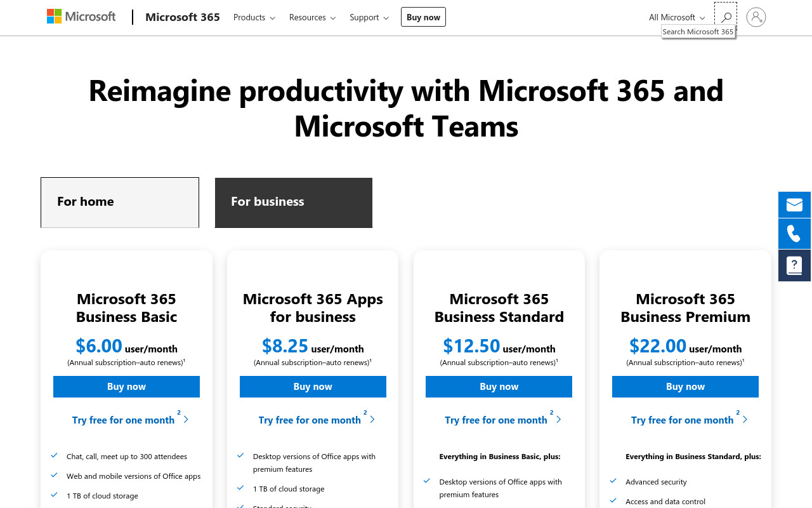Open the account sign-in avatar icon
812x508 pixels.
pos(756,17)
